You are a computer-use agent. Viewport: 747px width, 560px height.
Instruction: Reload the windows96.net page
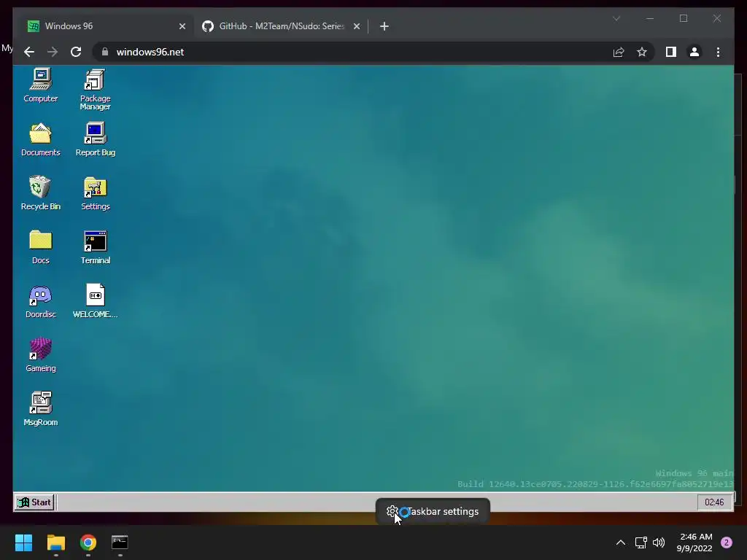tap(76, 52)
